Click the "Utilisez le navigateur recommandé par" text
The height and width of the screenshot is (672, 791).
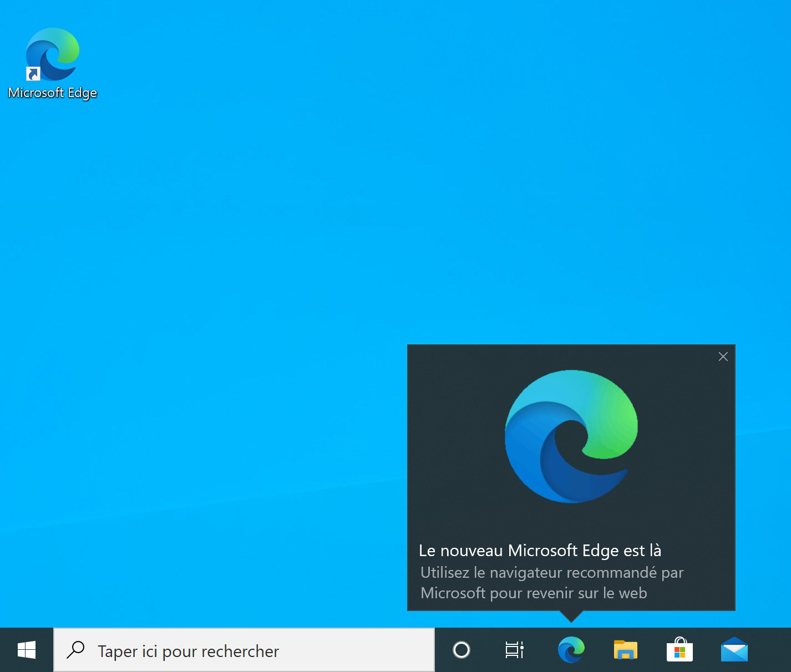pos(552,573)
